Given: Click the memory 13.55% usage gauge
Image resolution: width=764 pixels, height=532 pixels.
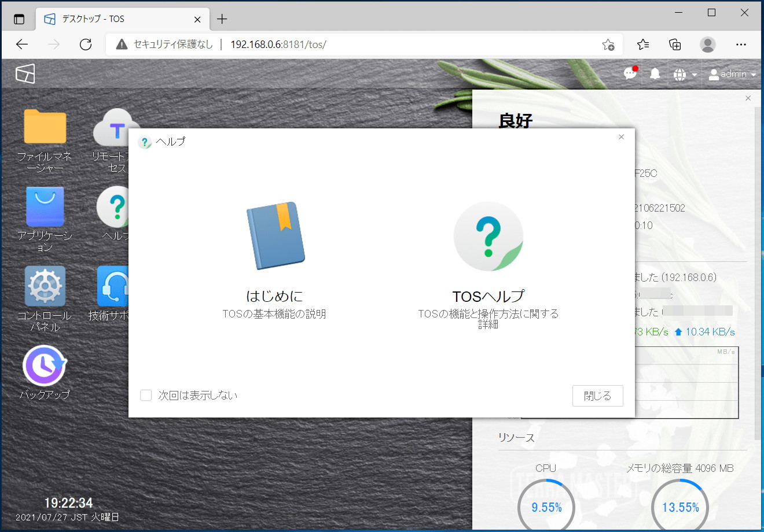Looking at the screenshot, I should [680, 507].
